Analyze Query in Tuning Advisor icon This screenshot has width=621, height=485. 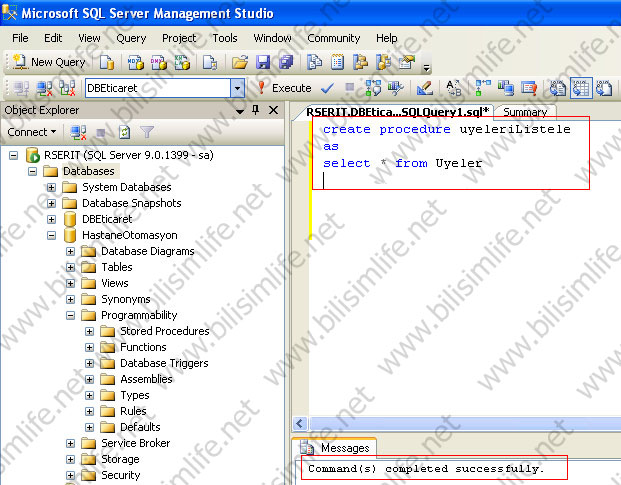tap(395, 88)
